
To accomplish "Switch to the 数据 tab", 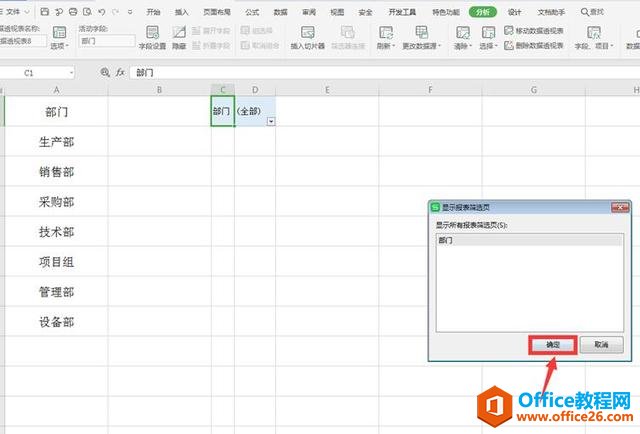I will 280,12.
